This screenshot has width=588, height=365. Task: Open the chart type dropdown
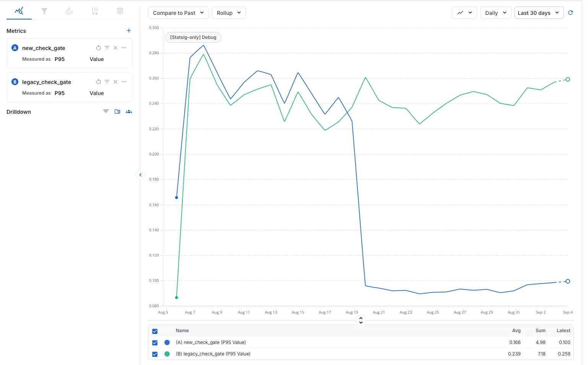point(465,13)
